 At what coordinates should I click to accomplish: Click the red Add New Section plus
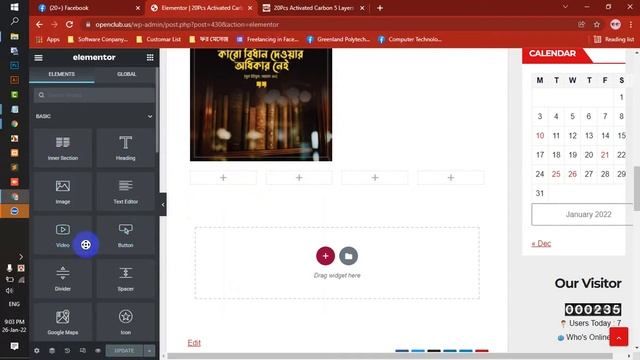[325, 256]
